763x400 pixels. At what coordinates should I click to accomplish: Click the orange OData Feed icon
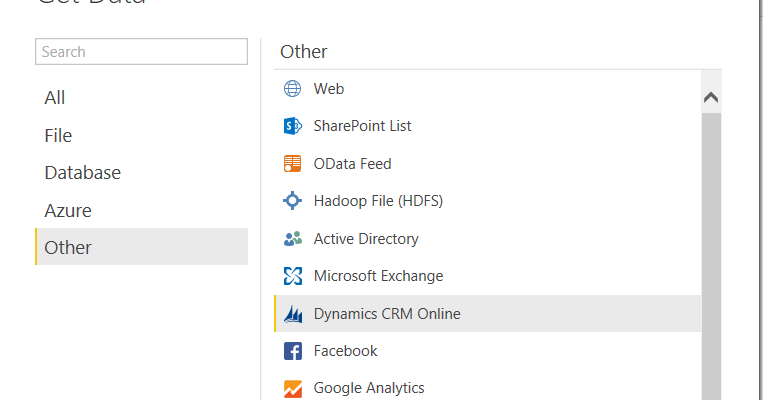coord(292,164)
